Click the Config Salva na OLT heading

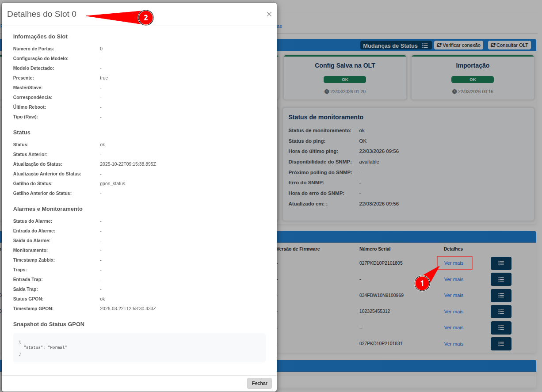pos(345,65)
